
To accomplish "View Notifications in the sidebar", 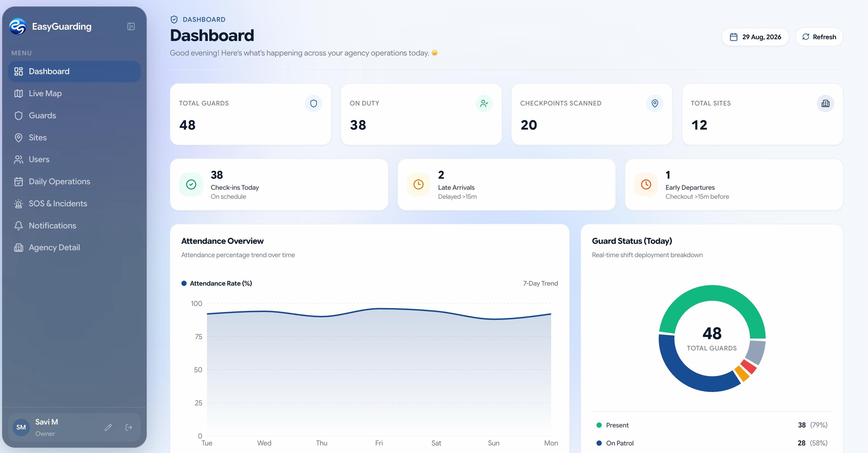I will (x=74, y=226).
